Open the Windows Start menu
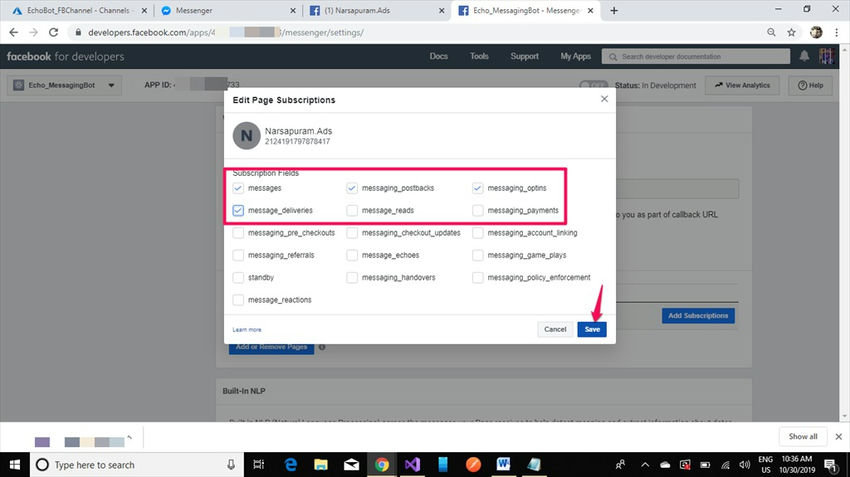The image size is (850, 477). [15, 465]
